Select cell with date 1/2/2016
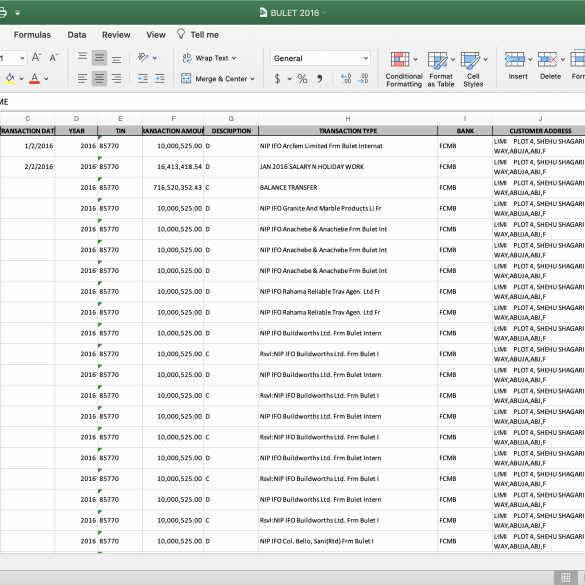 tap(27, 146)
